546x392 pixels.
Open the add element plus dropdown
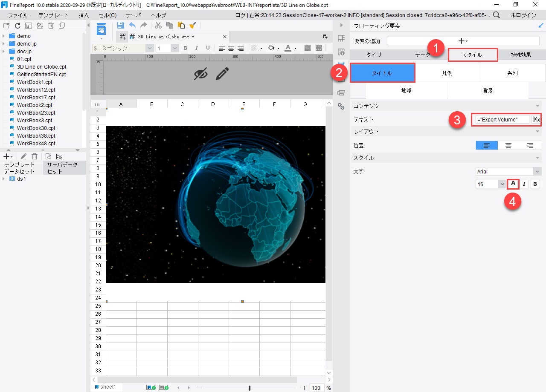(463, 41)
